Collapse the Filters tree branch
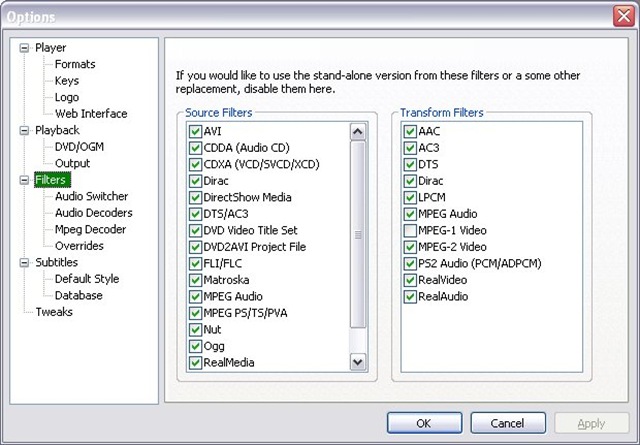Image resolution: width=640 pixels, height=445 pixels. 26,180
